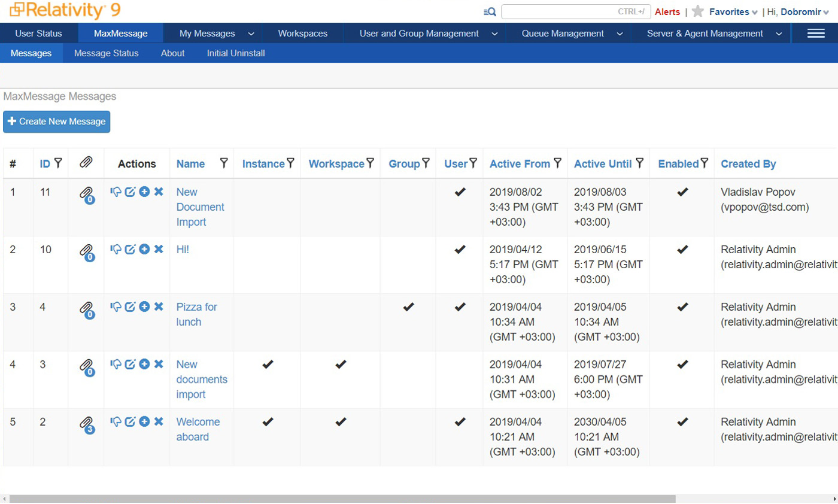Click thumbs-down icon for New documents import
Image resolution: width=838 pixels, height=504 pixels.
pos(116,364)
